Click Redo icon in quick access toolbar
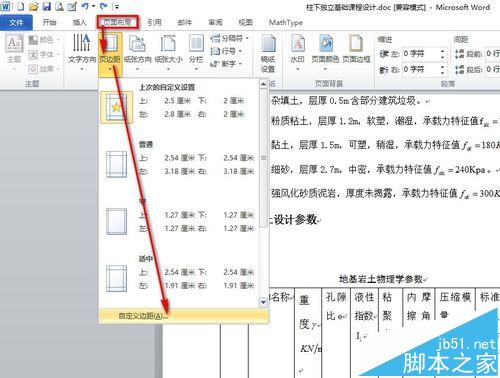 pos(104,6)
